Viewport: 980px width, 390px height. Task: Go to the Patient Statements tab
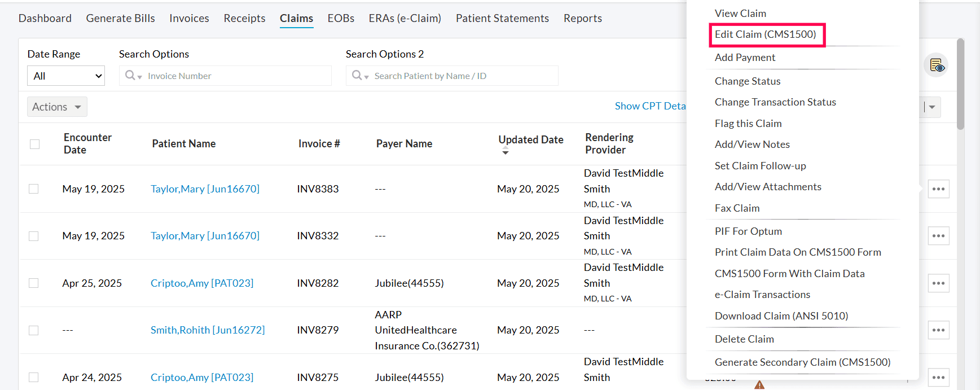pos(502,18)
